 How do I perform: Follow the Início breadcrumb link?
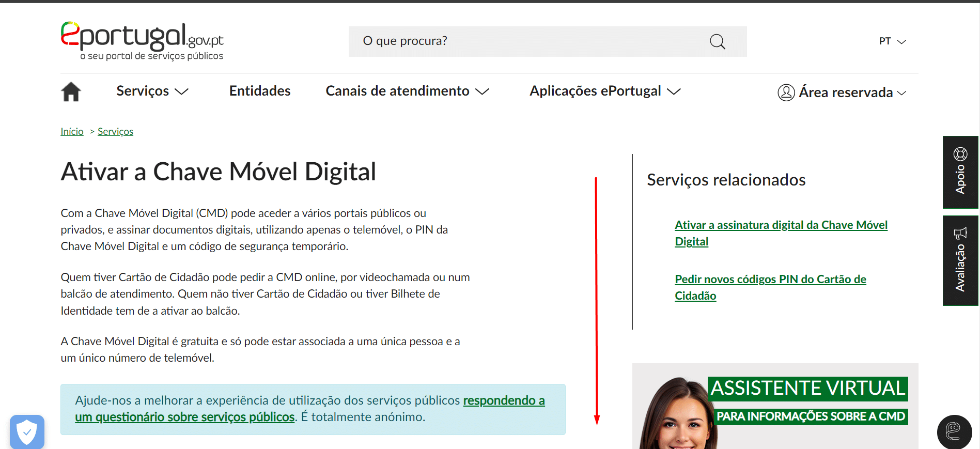click(x=72, y=131)
